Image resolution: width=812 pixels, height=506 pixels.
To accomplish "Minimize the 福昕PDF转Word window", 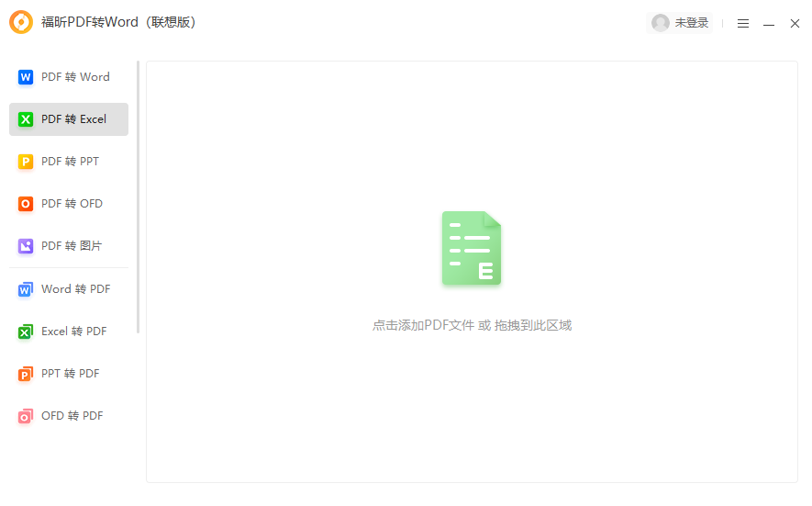I will (769, 24).
